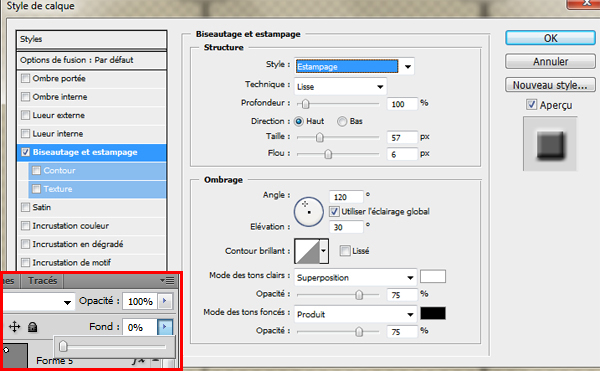Click the Fond slider arrow button
The width and height of the screenshot is (600, 371).
(165, 327)
